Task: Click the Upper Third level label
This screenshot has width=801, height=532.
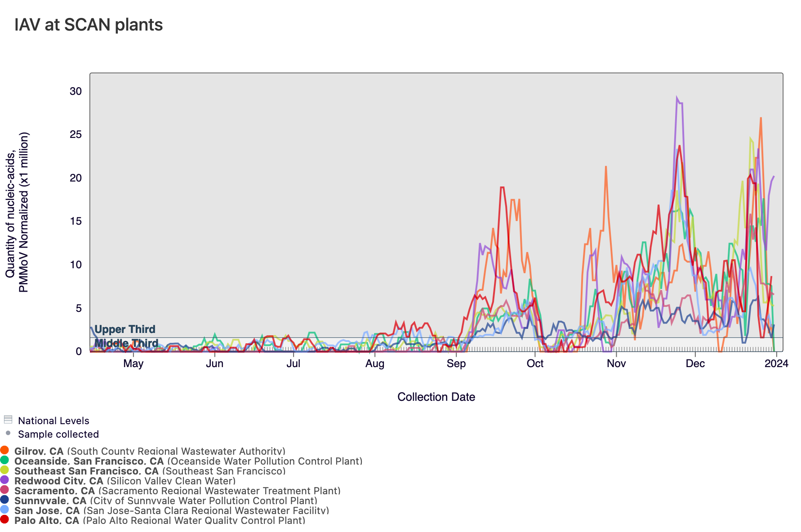Action: click(x=125, y=329)
